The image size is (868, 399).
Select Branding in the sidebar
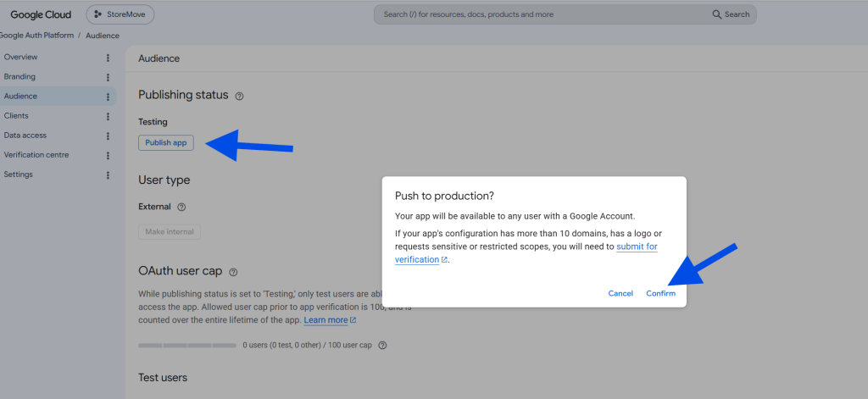tap(19, 76)
